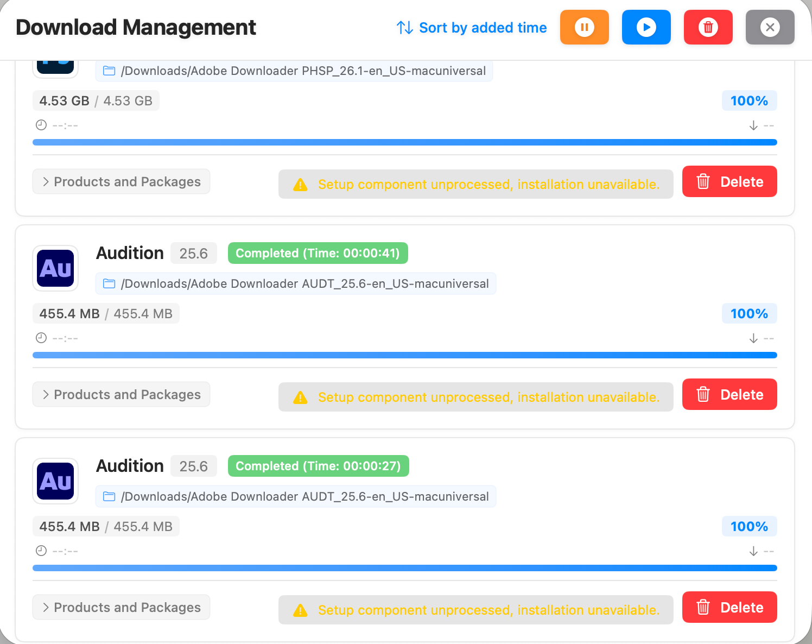Viewport: 812px width, 644px height.
Task: Click the folder icon beside the PHSP_26.1 path
Action: pyautogui.click(x=109, y=71)
